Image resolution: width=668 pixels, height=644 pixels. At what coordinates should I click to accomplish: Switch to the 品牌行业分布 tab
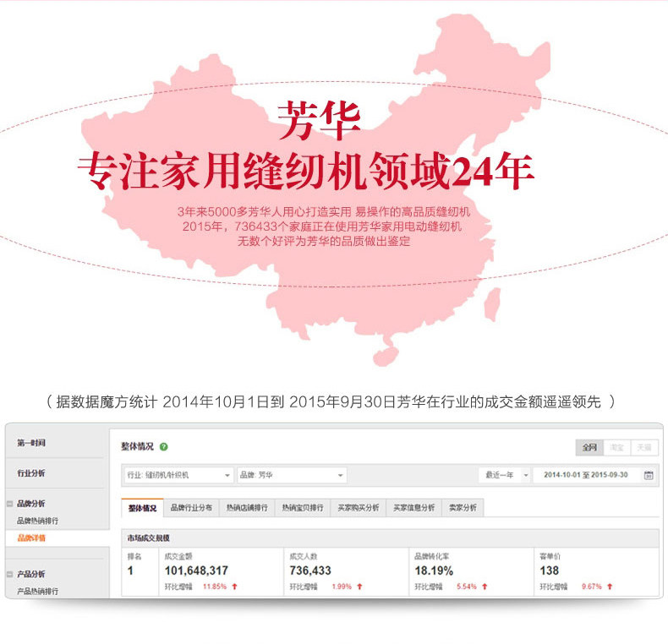(191, 508)
